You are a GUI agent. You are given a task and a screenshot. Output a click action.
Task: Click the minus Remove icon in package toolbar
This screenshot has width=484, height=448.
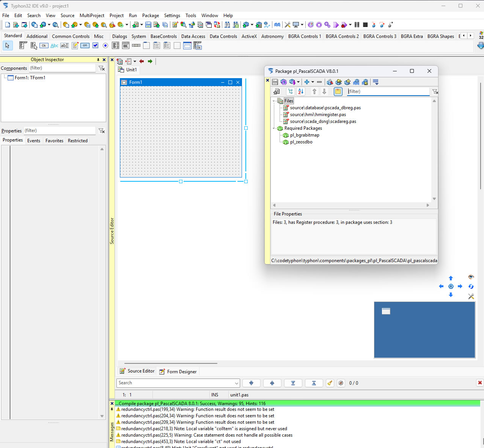(x=319, y=82)
